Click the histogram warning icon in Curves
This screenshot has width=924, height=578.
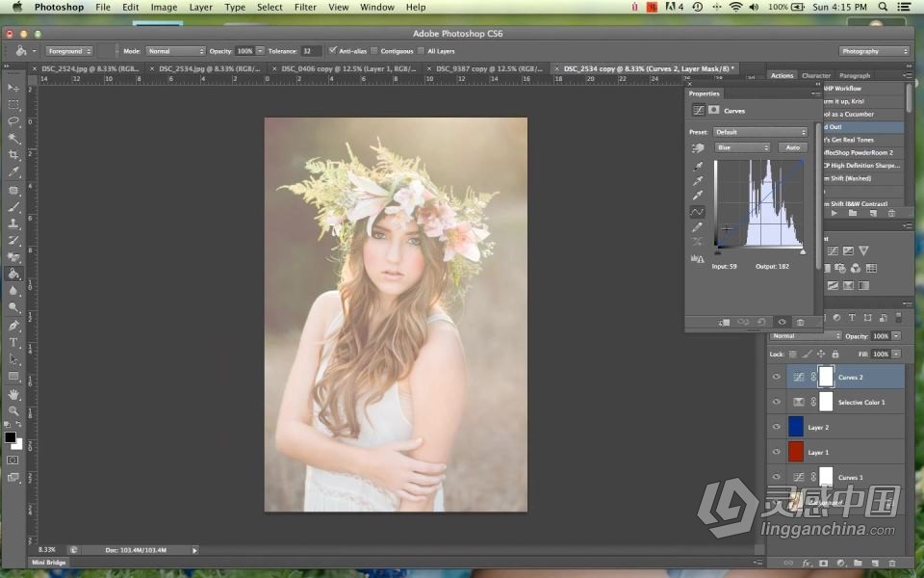pyautogui.click(x=698, y=258)
